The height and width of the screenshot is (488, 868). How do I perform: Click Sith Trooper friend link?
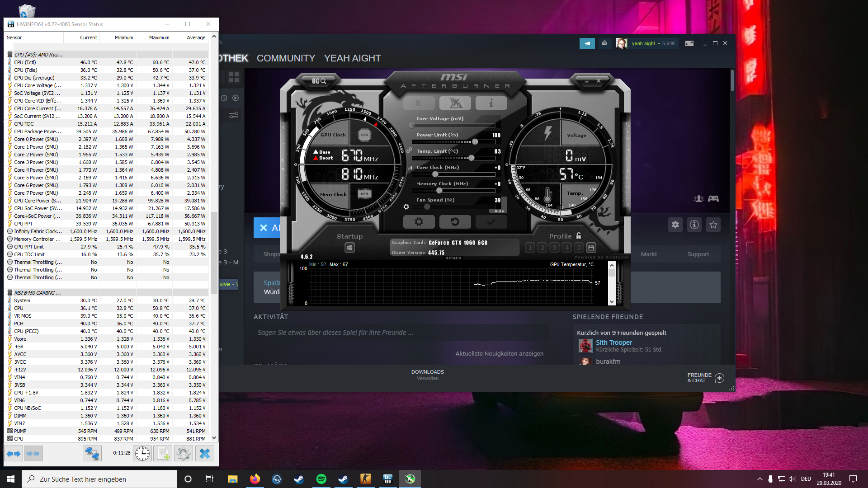pyautogui.click(x=613, y=343)
